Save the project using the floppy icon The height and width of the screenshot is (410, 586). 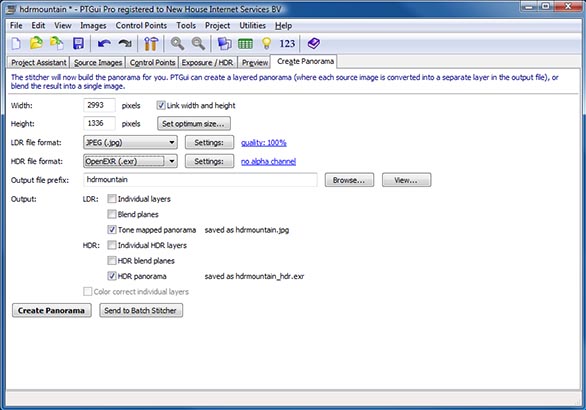pyautogui.click(x=78, y=44)
